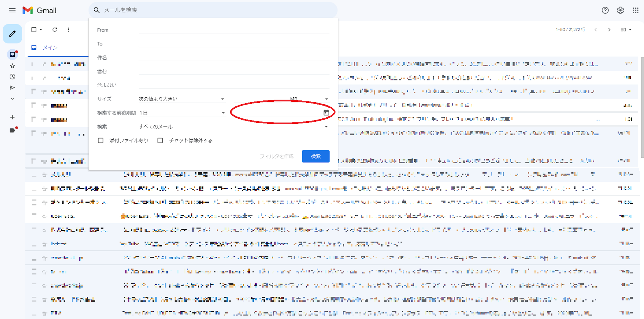
Task: Open the すべてのメール search scope dropdown
Action: (233, 127)
